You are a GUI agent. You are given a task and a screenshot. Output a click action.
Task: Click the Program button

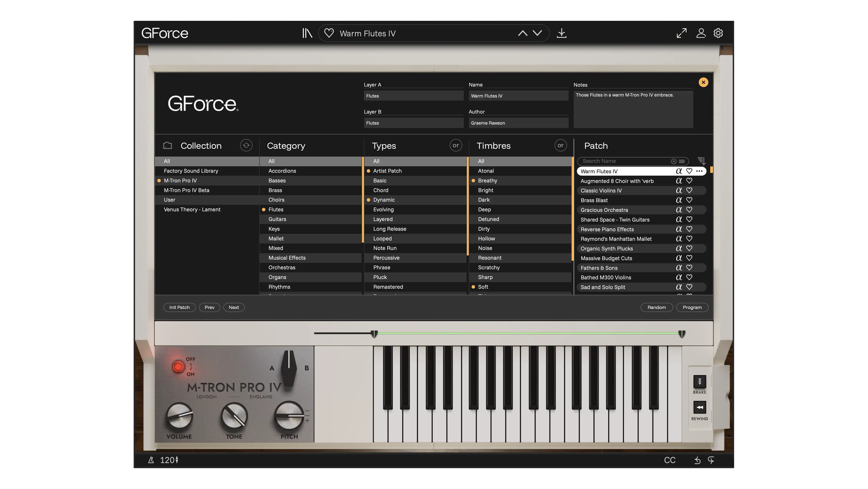pos(692,307)
